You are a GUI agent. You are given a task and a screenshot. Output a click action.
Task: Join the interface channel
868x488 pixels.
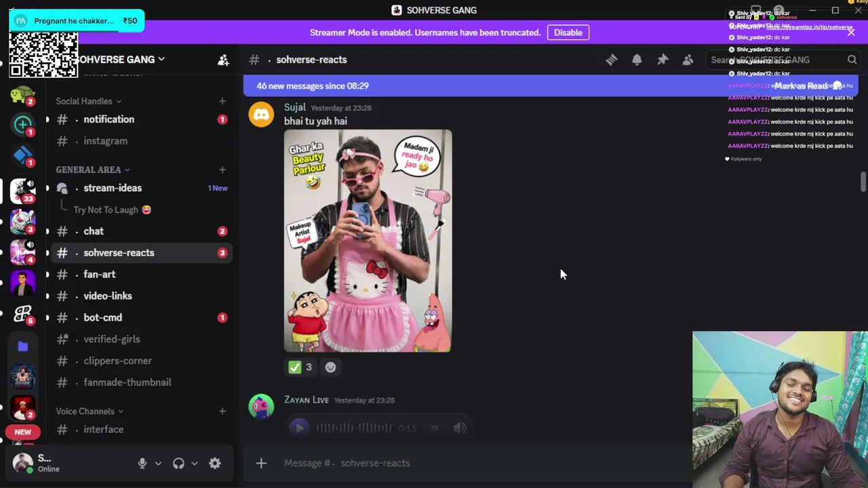(x=141, y=430)
